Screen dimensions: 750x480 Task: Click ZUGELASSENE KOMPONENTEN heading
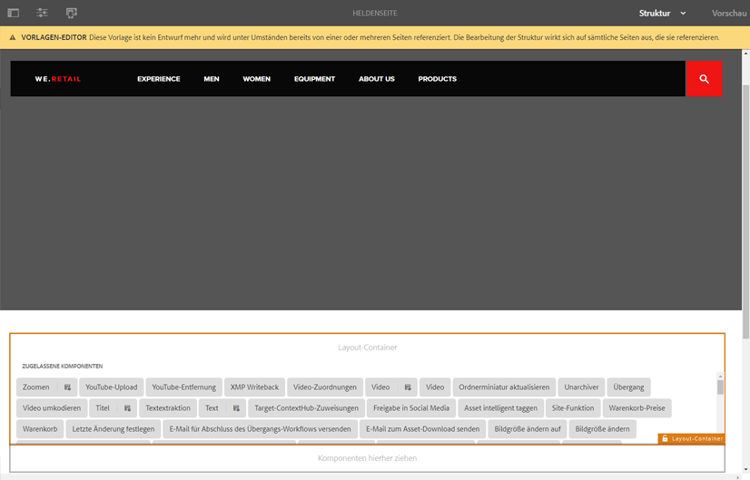pos(62,366)
